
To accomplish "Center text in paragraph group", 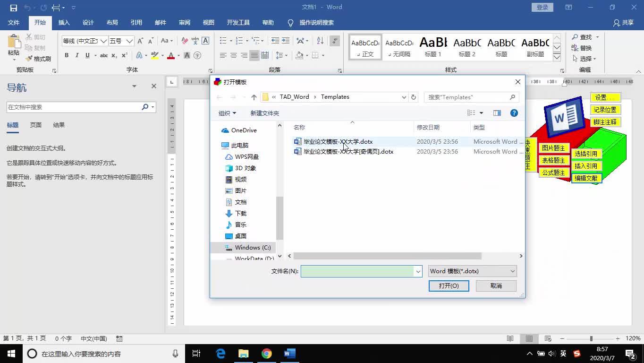I will pos(233,55).
